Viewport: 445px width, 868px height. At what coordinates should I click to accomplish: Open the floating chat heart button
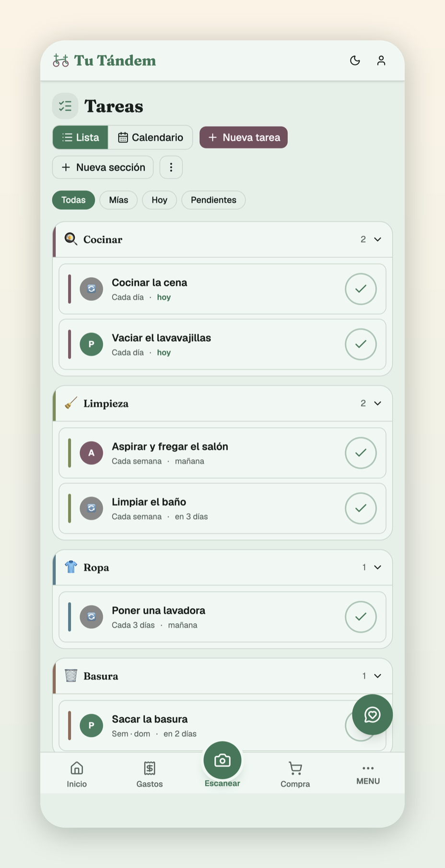click(x=373, y=714)
